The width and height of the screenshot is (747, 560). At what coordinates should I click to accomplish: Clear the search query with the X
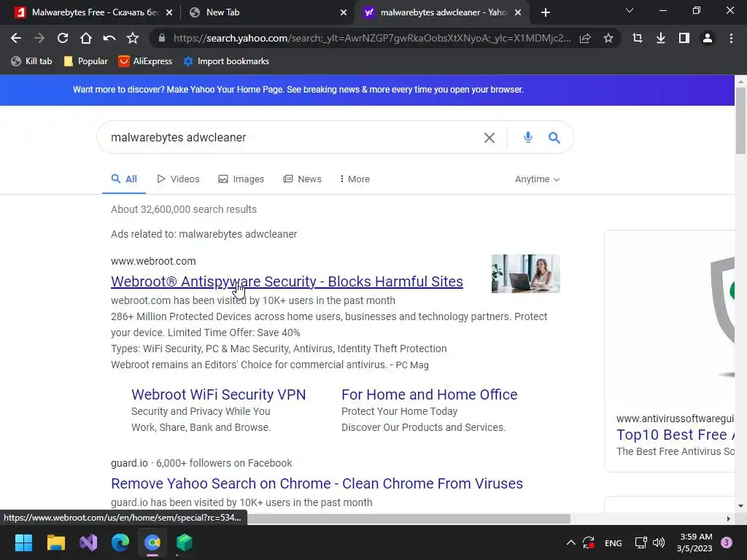coord(489,138)
